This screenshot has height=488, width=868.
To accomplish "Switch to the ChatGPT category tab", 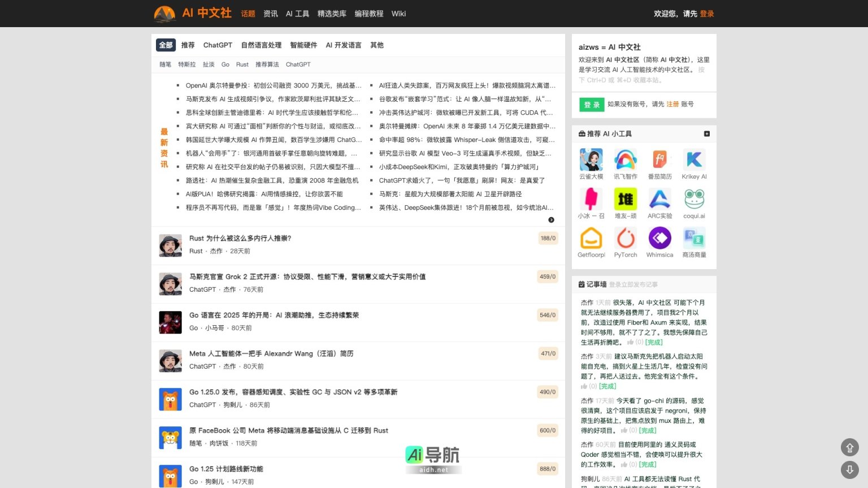I will click(218, 45).
